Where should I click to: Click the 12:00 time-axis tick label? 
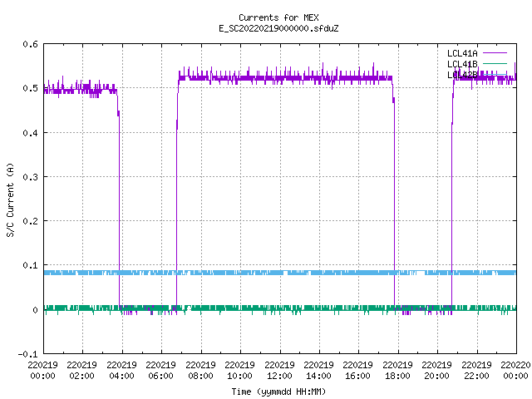pos(279,376)
